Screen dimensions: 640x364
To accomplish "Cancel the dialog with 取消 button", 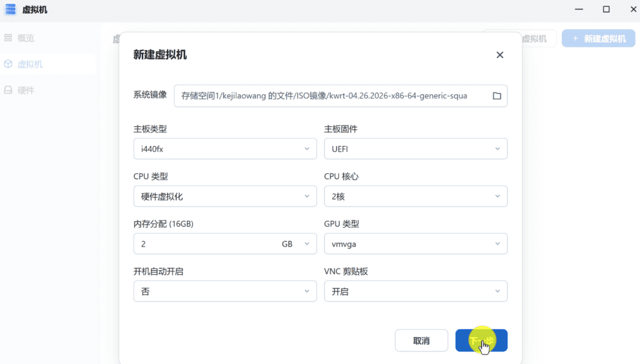I will 421,340.
